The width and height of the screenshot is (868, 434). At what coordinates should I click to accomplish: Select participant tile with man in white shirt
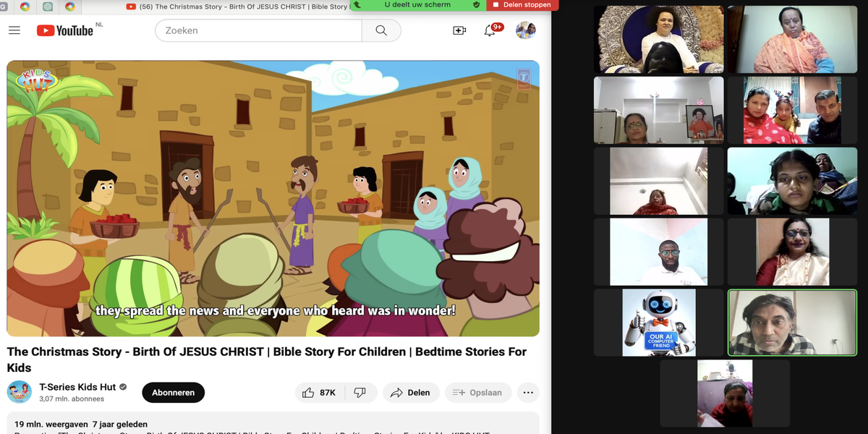659,252
